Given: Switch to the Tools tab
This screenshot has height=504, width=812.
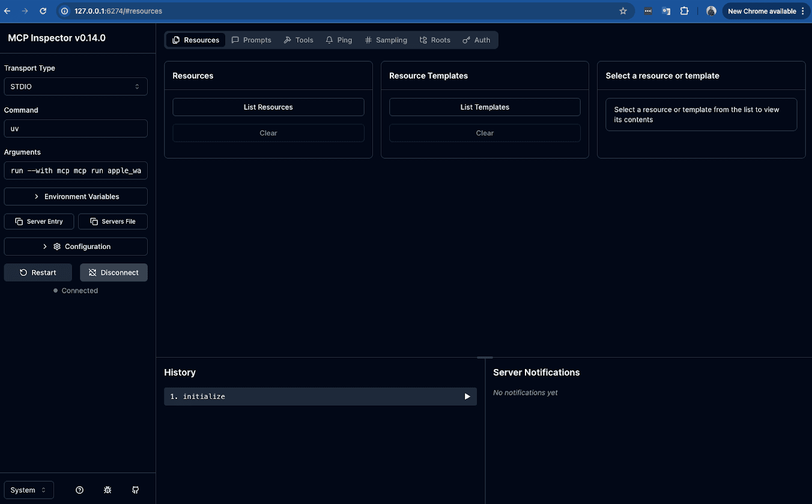Looking at the screenshot, I should pyautogui.click(x=298, y=40).
